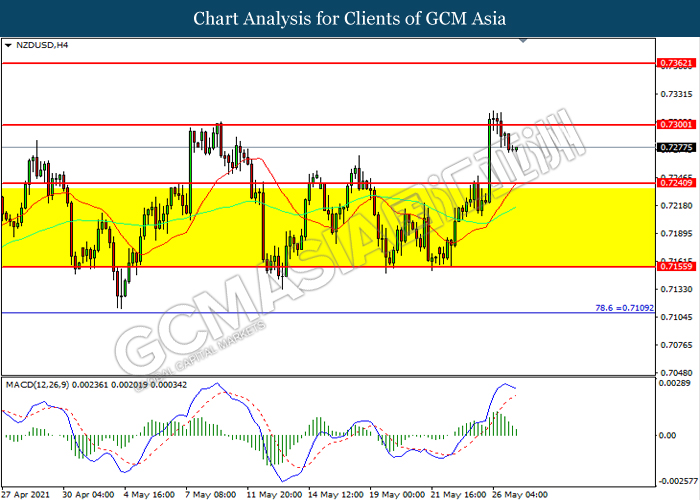Click the Chart Analysis for Clients header title
Image resolution: width=700 pixels, height=500 pixels.
(x=350, y=18)
